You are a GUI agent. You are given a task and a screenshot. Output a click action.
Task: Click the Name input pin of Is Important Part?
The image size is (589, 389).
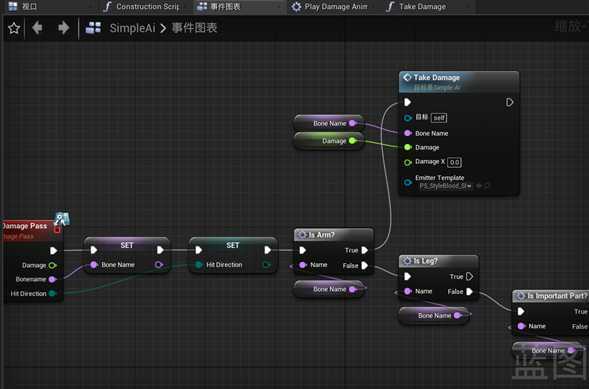(x=521, y=326)
